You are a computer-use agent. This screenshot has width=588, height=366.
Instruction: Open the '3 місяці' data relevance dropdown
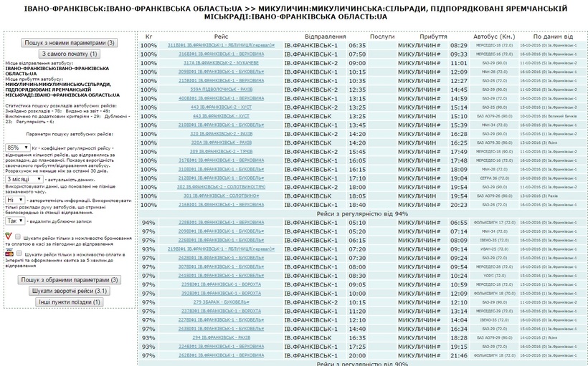[24, 179]
